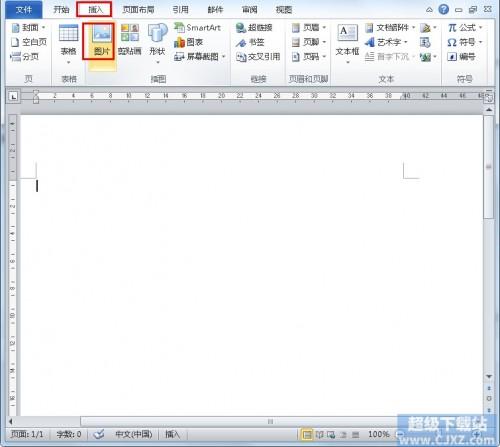
Task: Toggle 插入 insert/overtype mode in status bar
Action: pyautogui.click(x=172, y=434)
